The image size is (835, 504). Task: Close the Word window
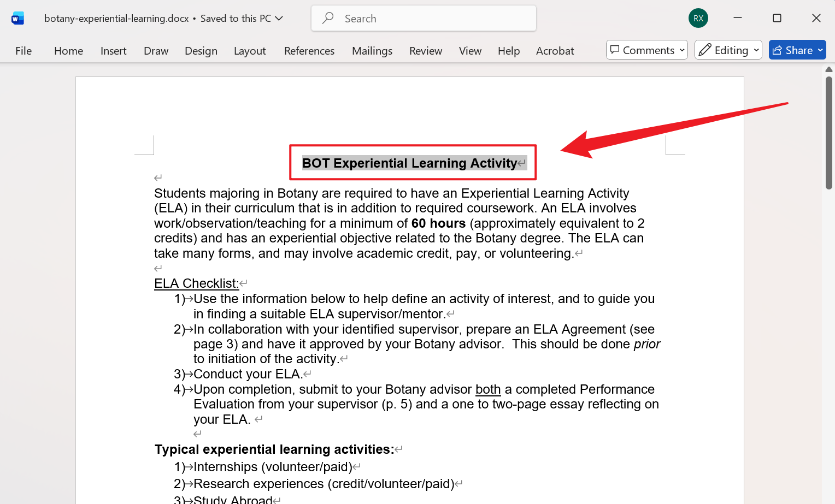[816, 18]
